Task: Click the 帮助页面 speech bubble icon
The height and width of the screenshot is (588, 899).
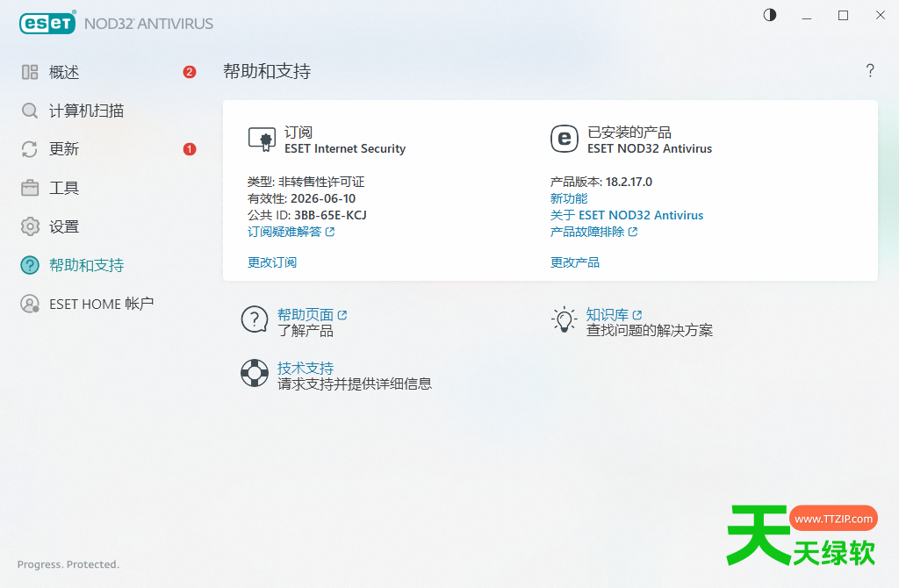Action: coord(255,319)
